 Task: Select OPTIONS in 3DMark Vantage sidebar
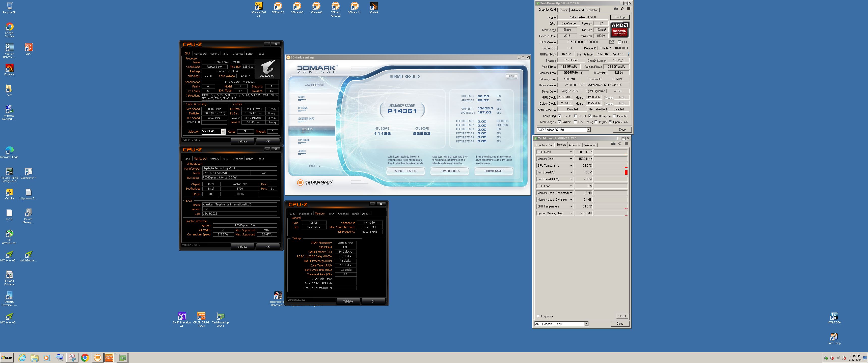coord(303,108)
